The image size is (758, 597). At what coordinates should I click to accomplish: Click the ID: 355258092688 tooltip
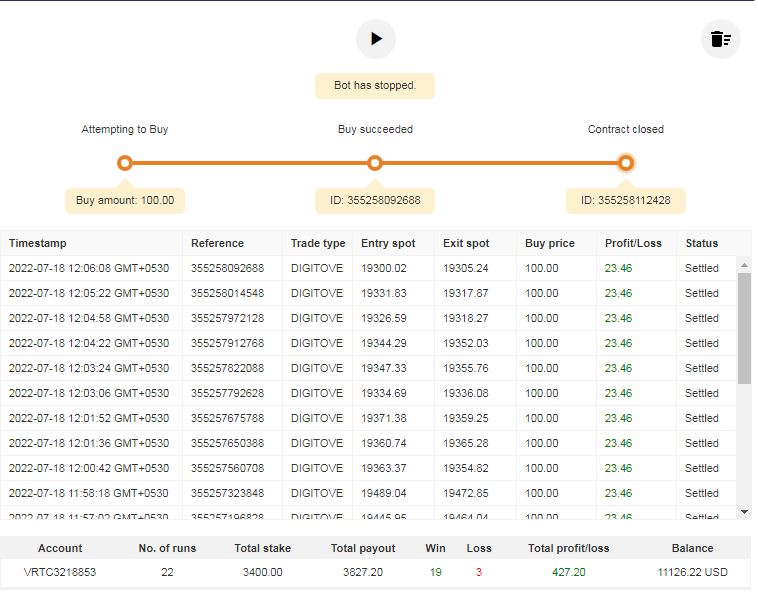click(x=375, y=200)
